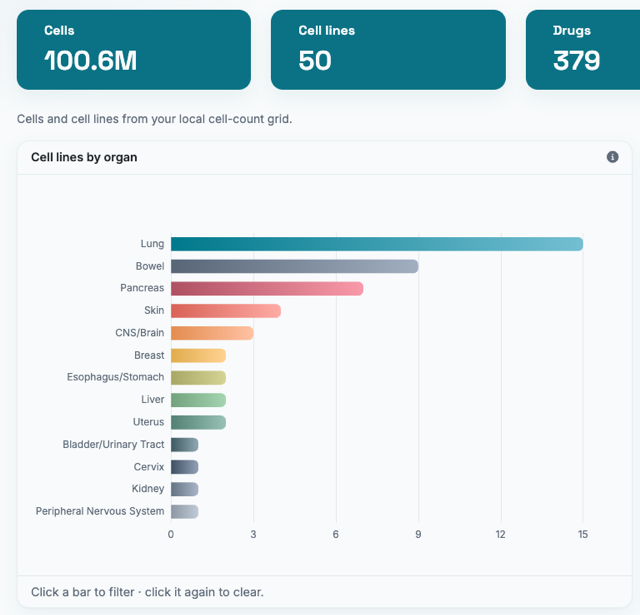640x615 pixels.
Task: Filter by the Bladder/Urinary Tract bar
Action: point(184,444)
